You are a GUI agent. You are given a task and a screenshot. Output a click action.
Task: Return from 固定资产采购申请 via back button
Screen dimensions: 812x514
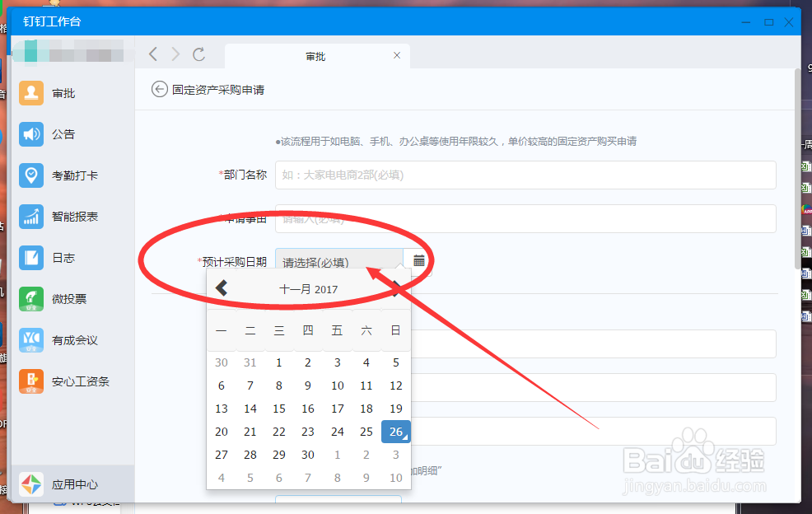pyautogui.click(x=158, y=89)
